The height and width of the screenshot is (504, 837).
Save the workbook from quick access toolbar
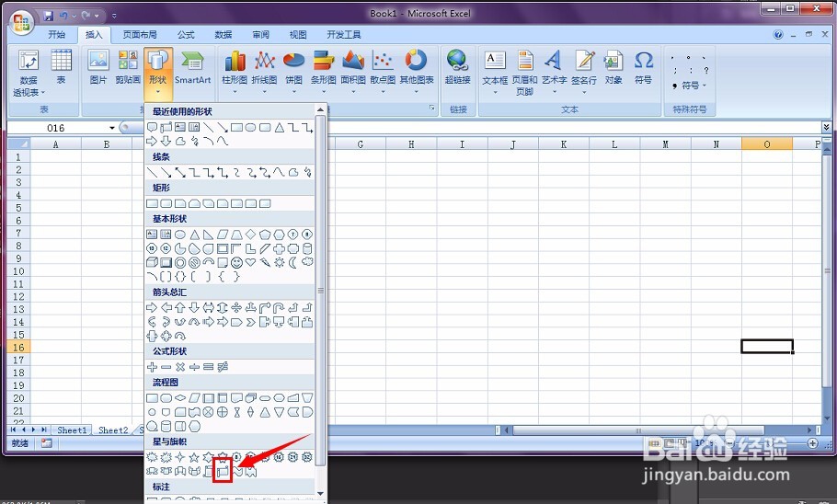pos(49,16)
